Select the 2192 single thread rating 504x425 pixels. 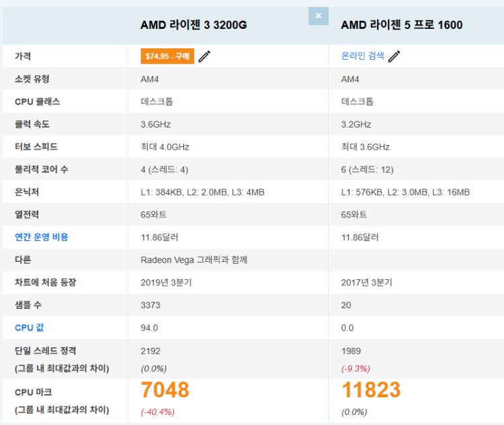click(x=151, y=350)
